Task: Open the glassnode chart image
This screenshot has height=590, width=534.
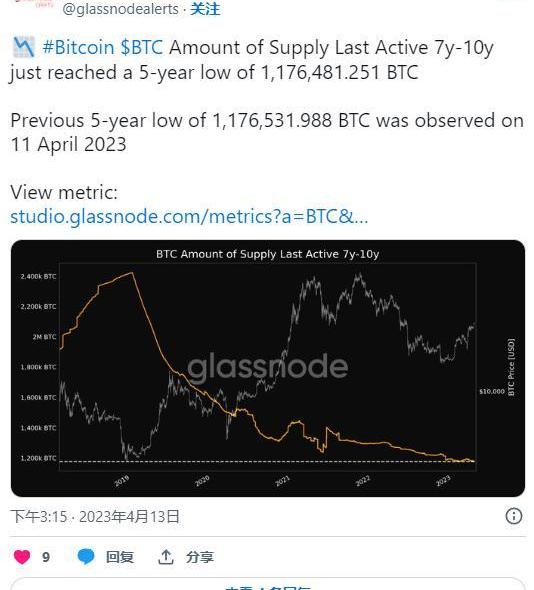Action: coord(268,368)
